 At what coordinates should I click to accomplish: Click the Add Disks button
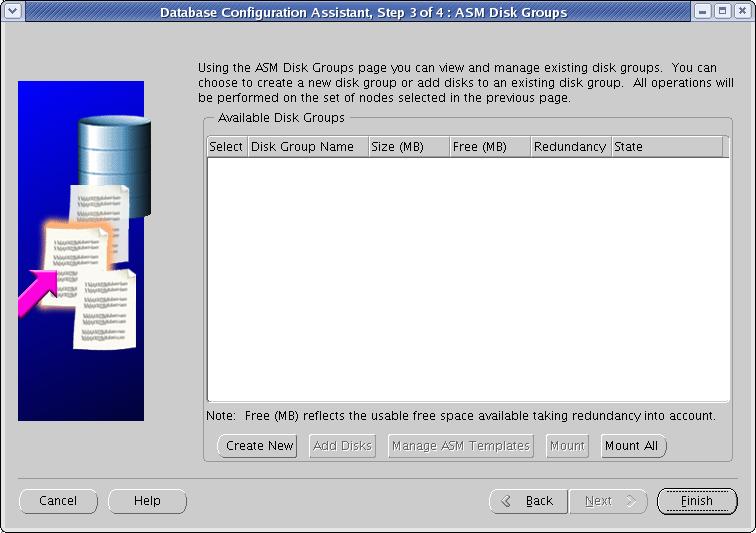click(x=341, y=446)
